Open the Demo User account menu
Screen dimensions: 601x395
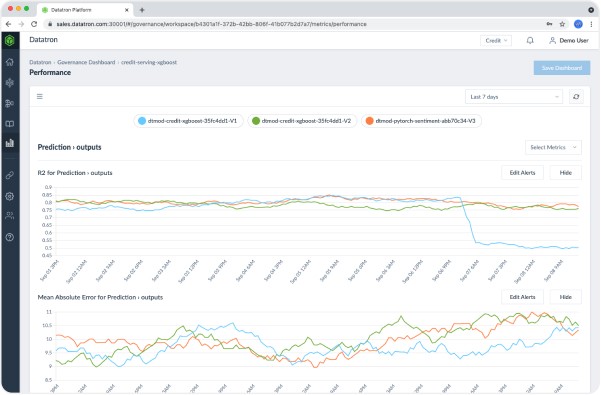coord(569,40)
